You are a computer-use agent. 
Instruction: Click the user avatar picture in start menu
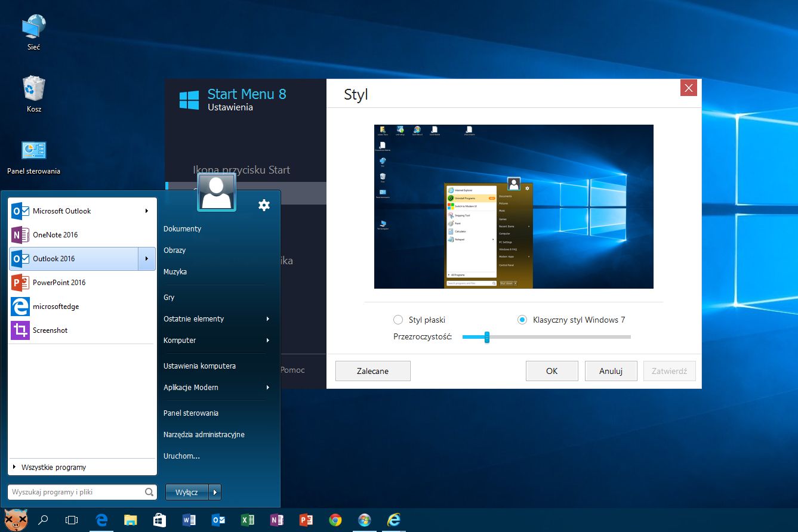217,192
